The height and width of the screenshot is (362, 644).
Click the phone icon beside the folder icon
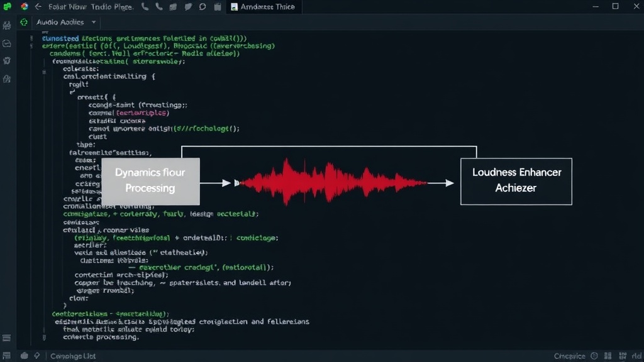[x=159, y=6]
